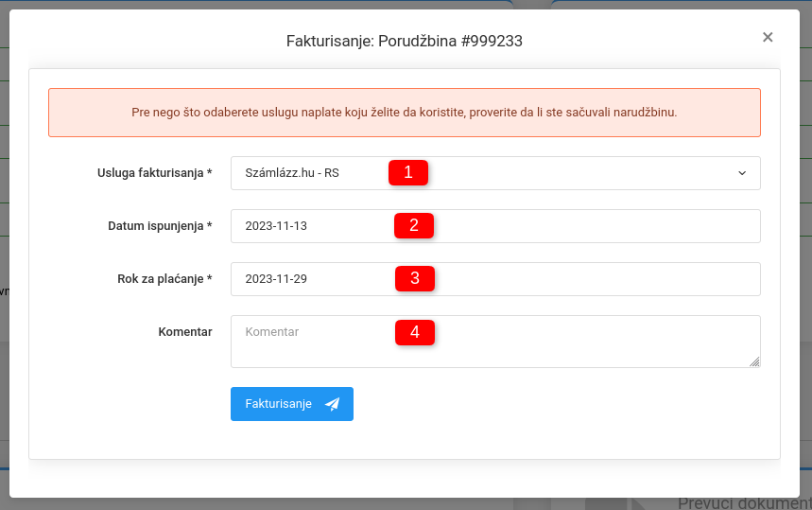Click the dialog title Porudžbina #999233
The image size is (812, 510).
[405, 42]
